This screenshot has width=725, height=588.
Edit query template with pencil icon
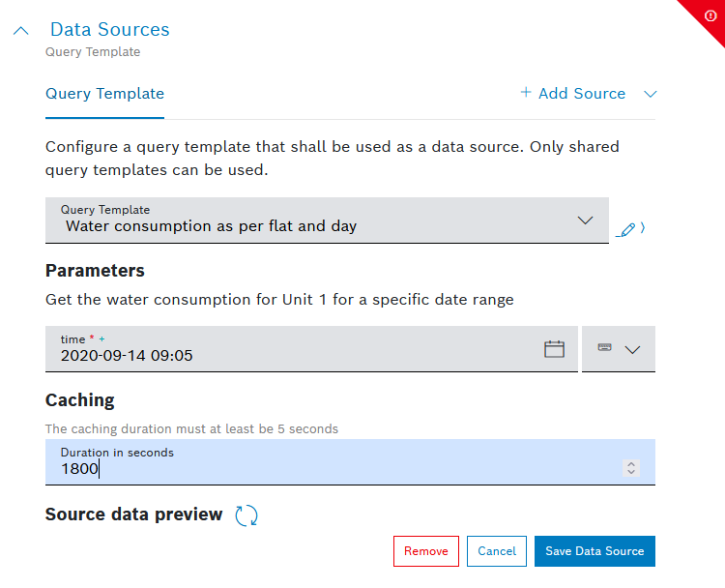pos(628,230)
